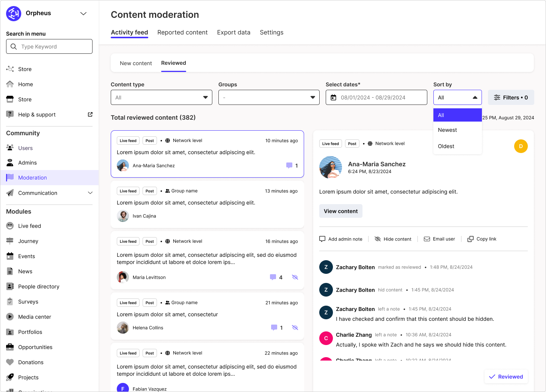Open the calendar icon in date range picker
Viewport: 546px width, 392px height.
[x=333, y=97]
